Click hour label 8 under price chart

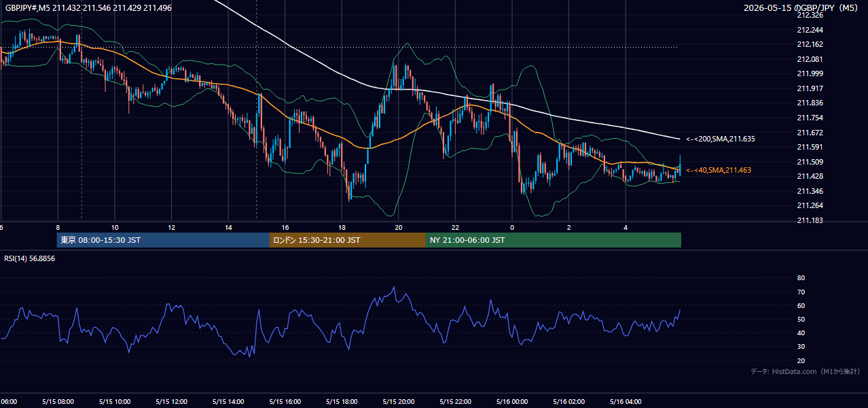coord(58,228)
